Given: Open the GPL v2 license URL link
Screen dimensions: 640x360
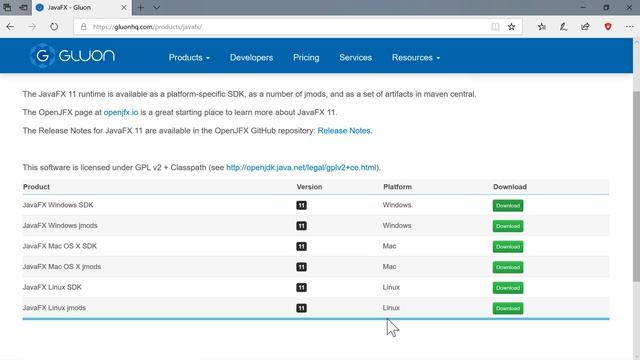Looking at the screenshot, I should (301, 167).
